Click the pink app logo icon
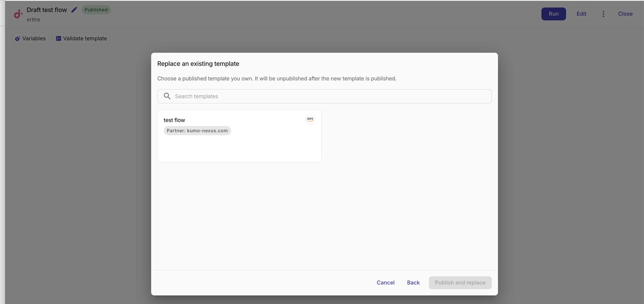This screenshot has height=304, width=644. pos(18,14)
